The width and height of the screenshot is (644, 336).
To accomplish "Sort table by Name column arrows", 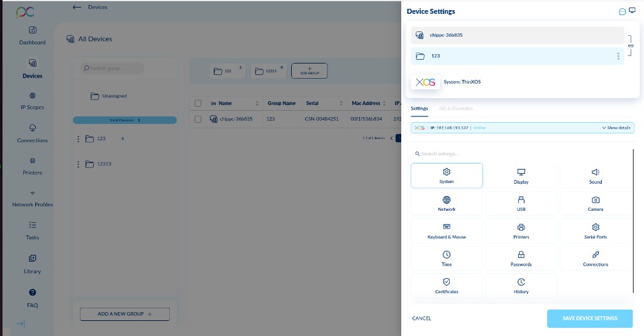I will 257,103.
